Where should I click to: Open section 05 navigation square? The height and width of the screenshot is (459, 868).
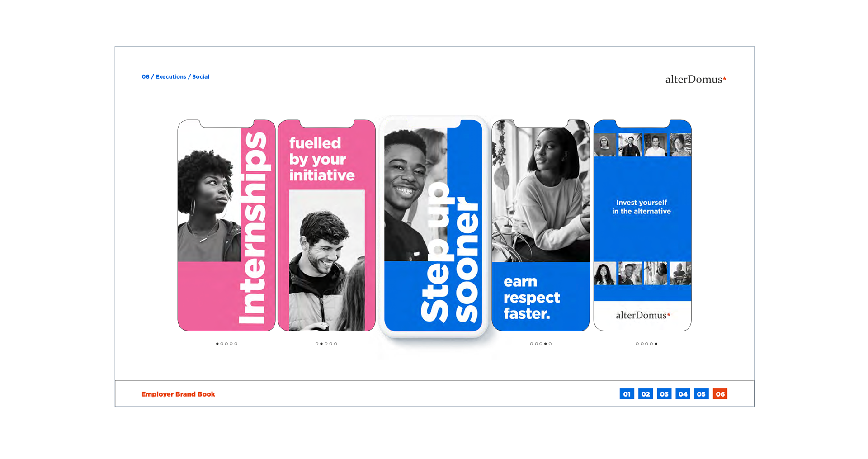pos(701,394)
